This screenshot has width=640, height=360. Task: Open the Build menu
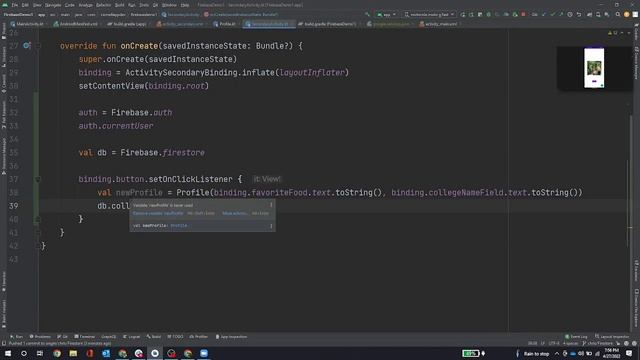(119, 5)
